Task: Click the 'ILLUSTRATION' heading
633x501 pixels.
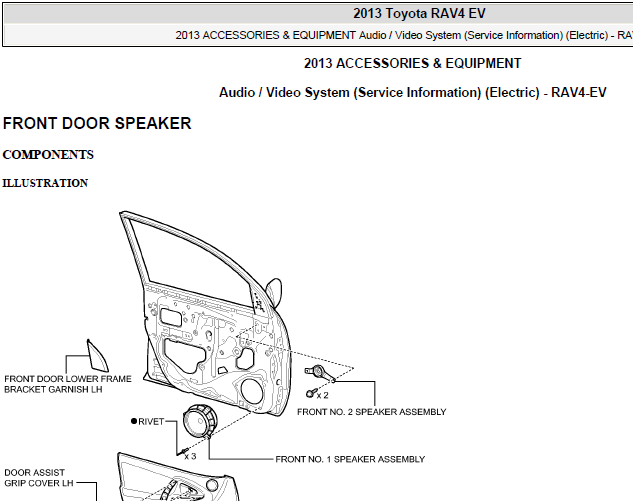Action: point(45,183)
